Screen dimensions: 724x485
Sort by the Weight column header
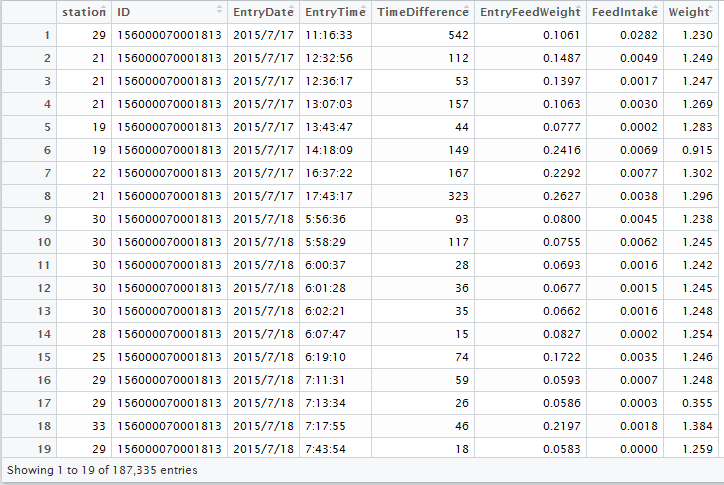point(691,12)
